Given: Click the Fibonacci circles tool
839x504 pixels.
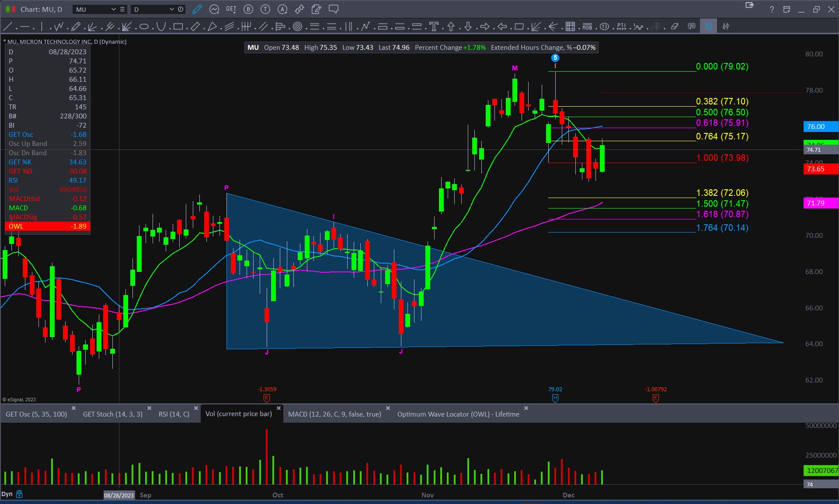Looking at the screenshot, I should pos(298,27).
